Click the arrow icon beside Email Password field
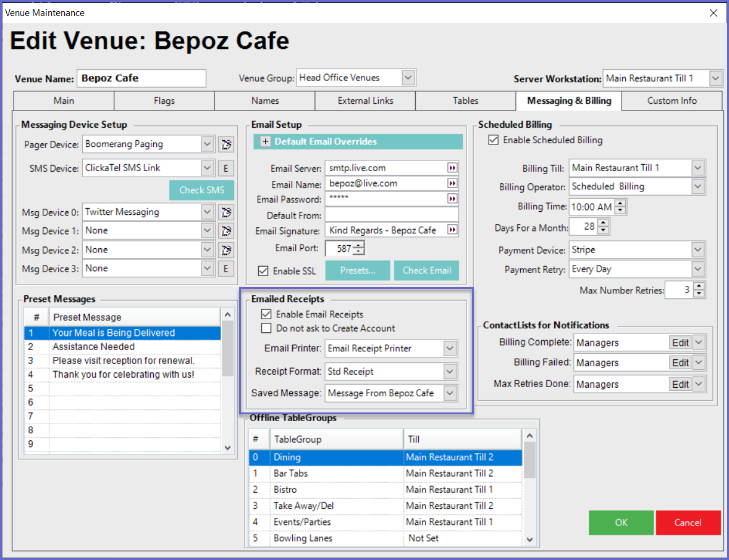 coord(452,199)
